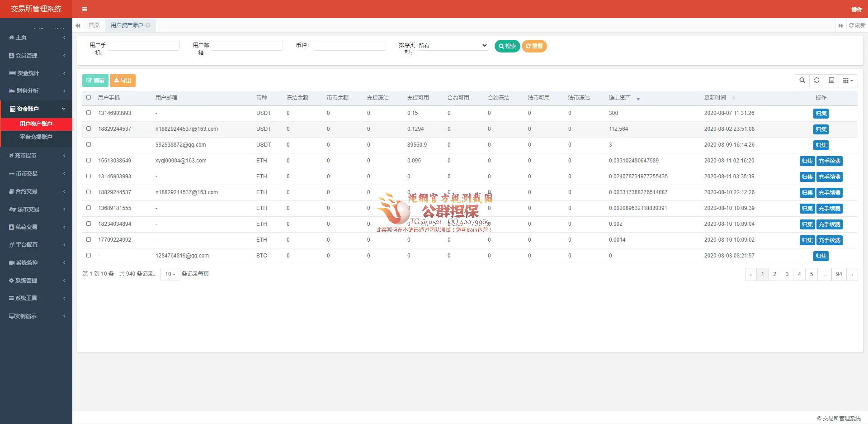Open the records-per-page dropdown showing 10
The width and height of the screenshot is (868, 424).
pos(170,274)
